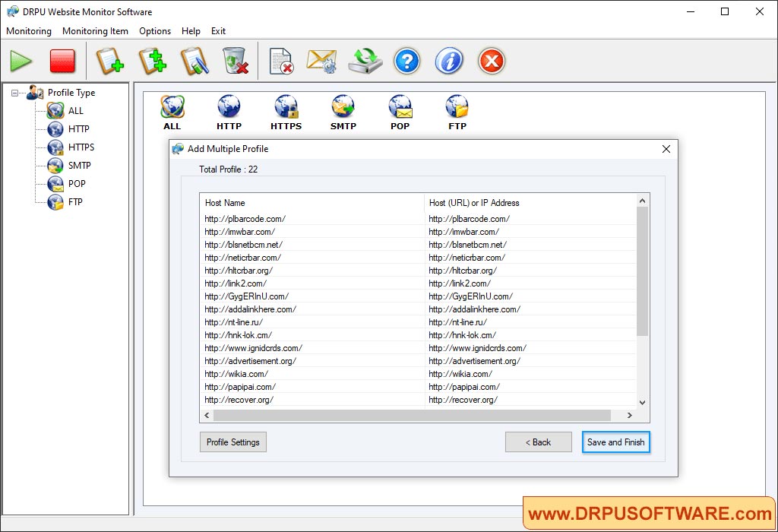Select the Modify Profile wrench icon
This screenshot has width=778, height=532.
tap(194, 61)
